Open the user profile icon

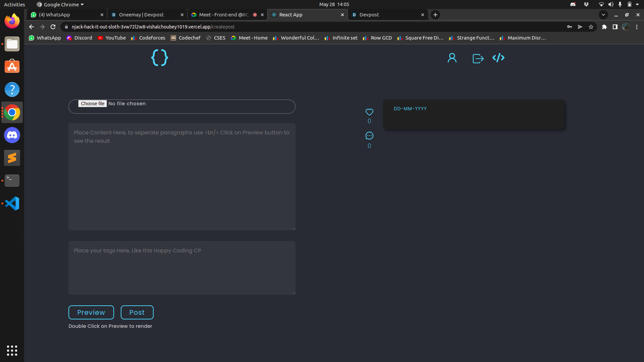(x=452, y=58)
